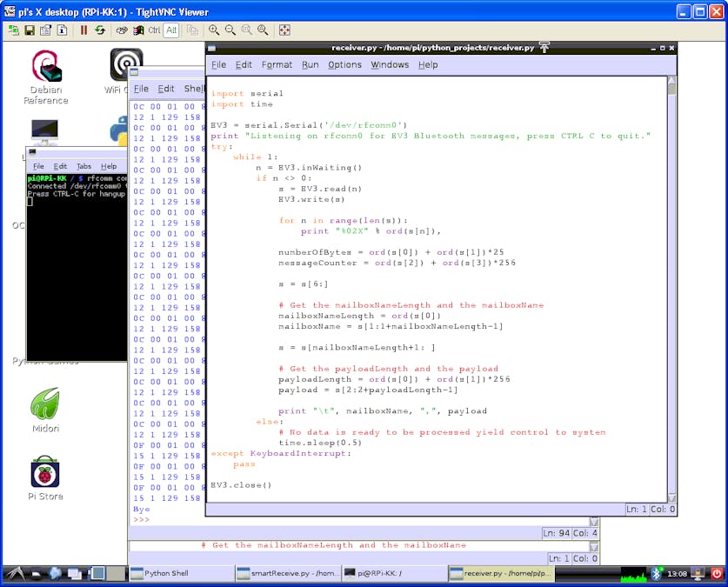Open the Tabs menu in the terminal

pos(83,166)
